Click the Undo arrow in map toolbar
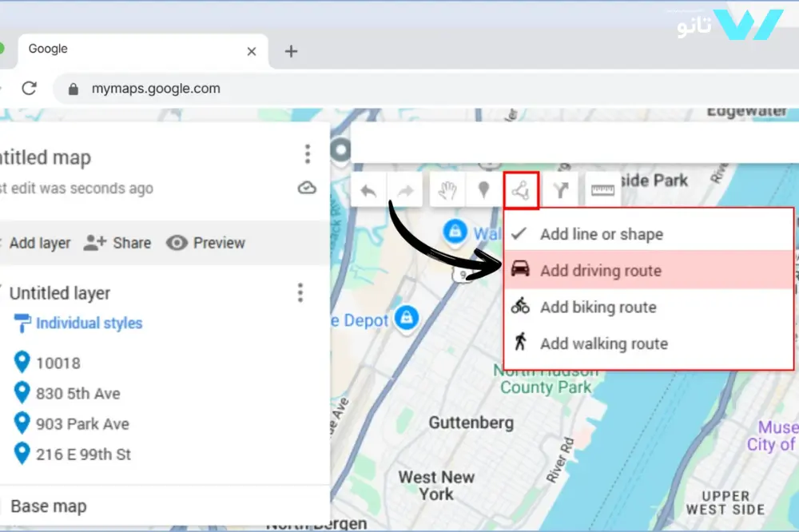 pos(368,190)
